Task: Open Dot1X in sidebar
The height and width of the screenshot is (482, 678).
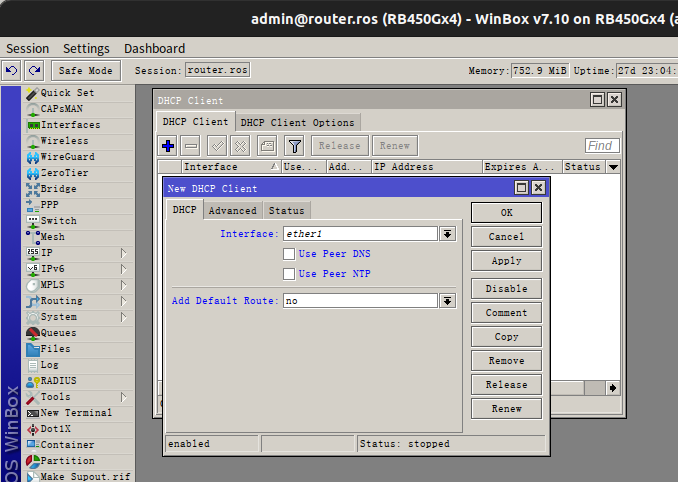Action: tap(79, 429)
